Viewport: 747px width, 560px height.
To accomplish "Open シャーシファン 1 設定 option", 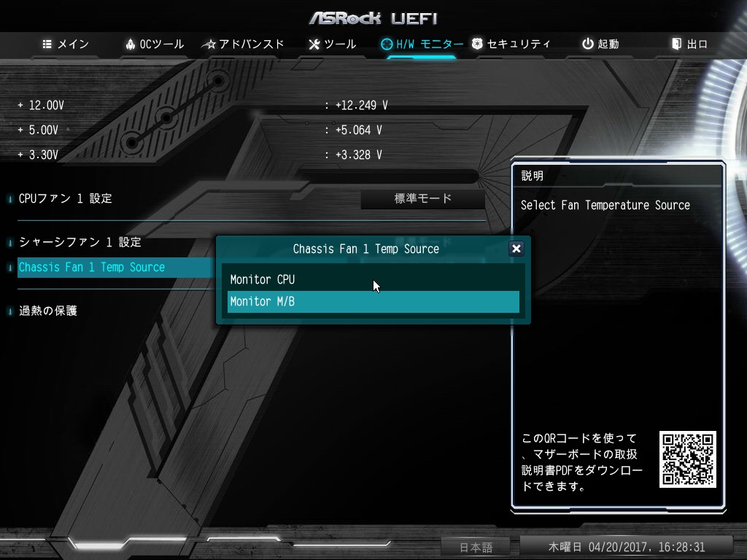I will coord(80,242).
